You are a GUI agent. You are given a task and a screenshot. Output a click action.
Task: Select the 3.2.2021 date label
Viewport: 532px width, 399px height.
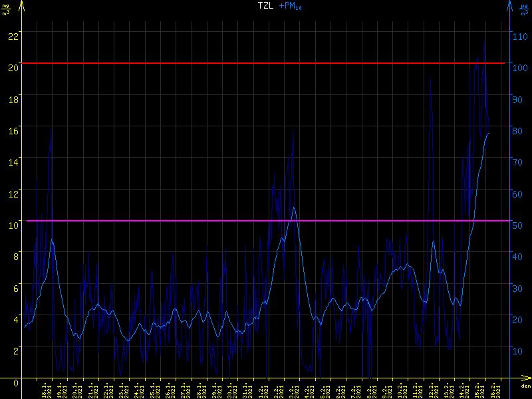[293, 390]
